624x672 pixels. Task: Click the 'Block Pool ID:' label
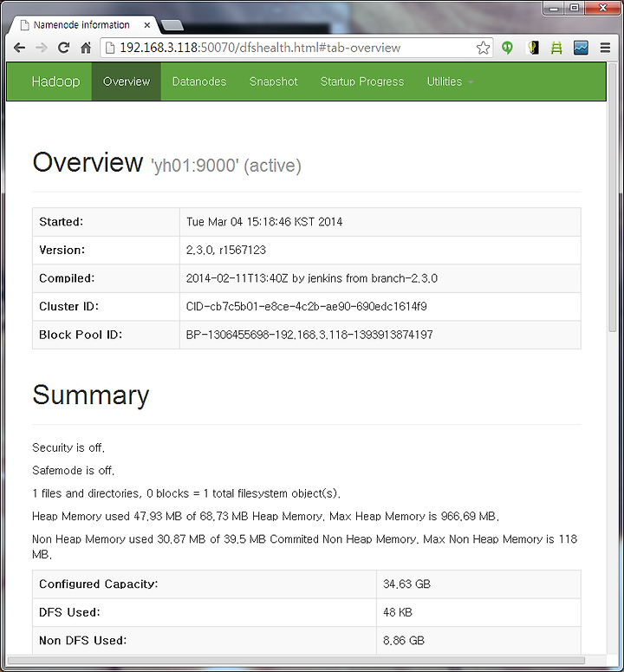point(81,335)
